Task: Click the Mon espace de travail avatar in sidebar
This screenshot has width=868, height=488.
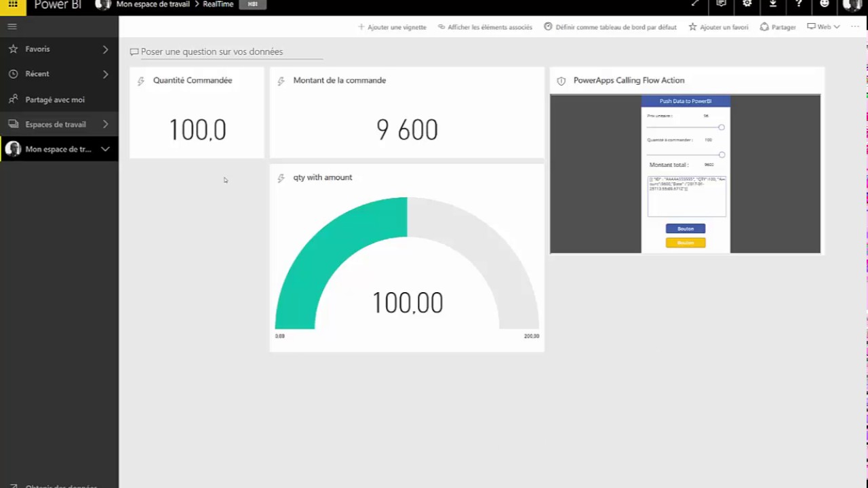Action: [x=13, y=149]
